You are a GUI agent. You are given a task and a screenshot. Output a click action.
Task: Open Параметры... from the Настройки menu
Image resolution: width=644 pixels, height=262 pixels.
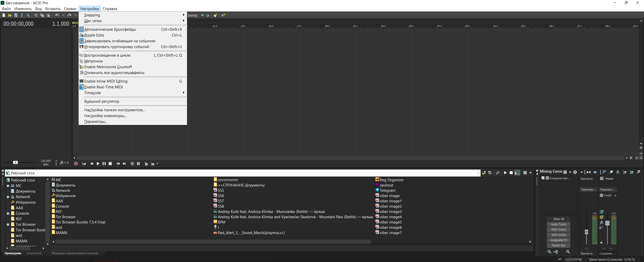95,122
